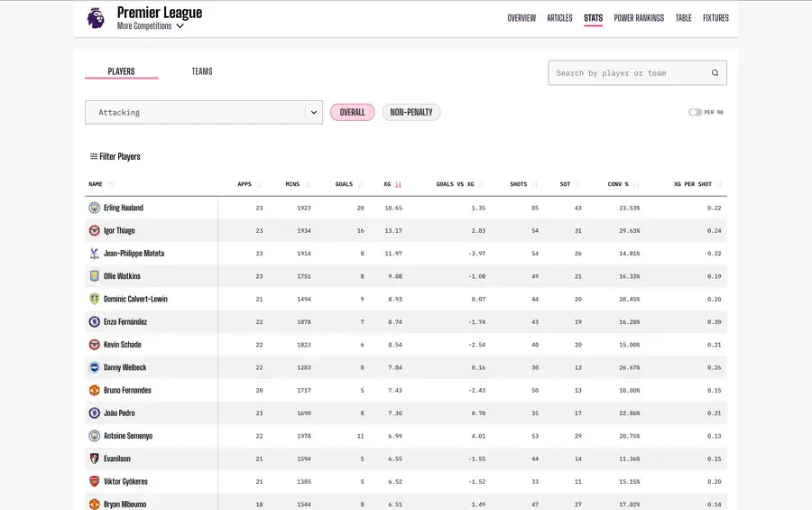Switch to the TEAMS tab
812x510 pixels.
(202, 71)
